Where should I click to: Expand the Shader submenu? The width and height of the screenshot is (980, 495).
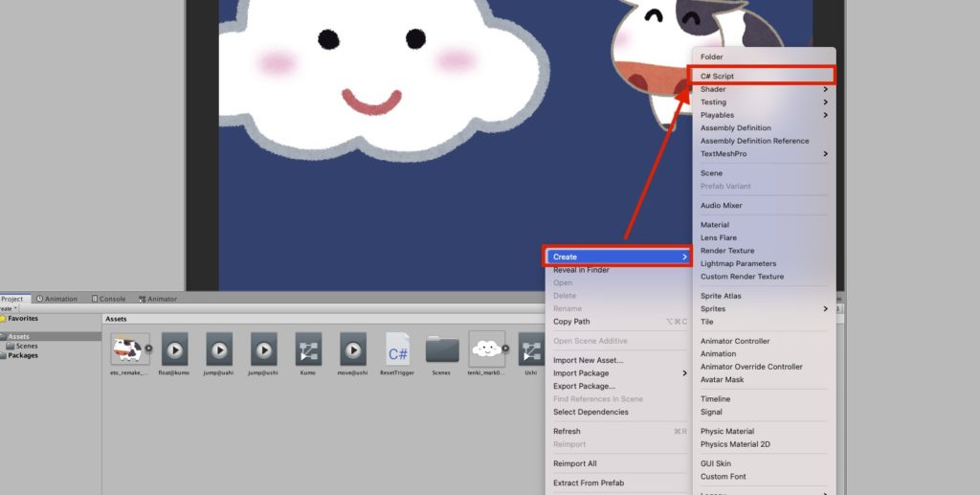click(764, 89)
